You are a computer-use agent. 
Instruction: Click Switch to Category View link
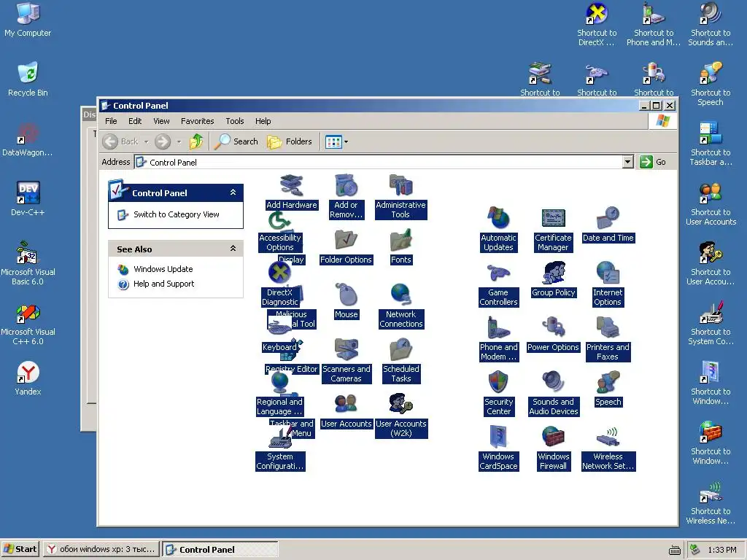177,214
